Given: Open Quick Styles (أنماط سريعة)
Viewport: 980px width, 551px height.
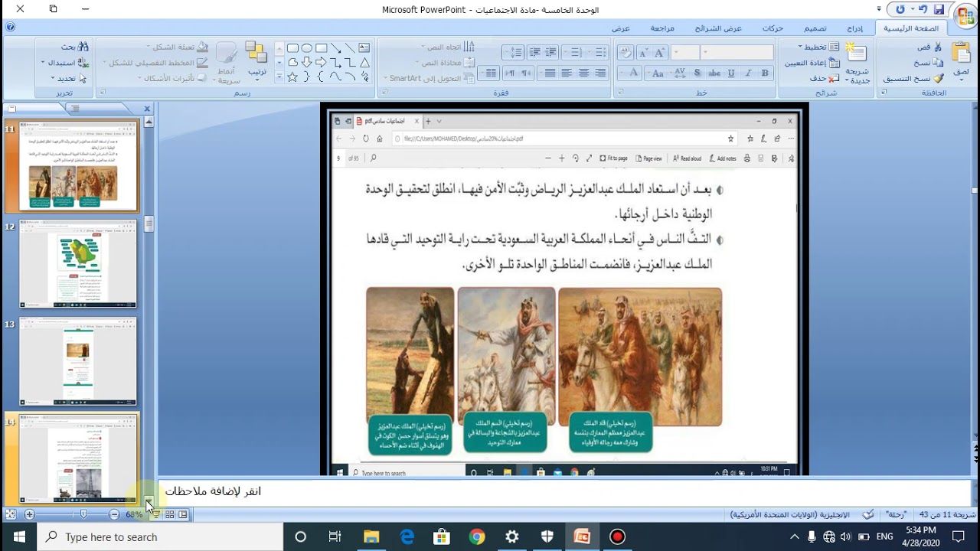Looking at the screenshot, I should click(227, 63).
